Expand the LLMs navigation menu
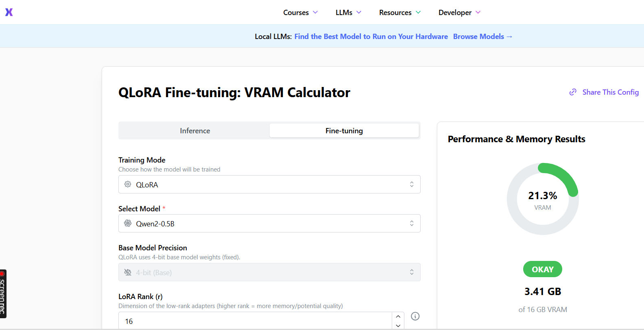Image resolution: width=644 pixels, height=330 pixels. [x=348, y=13]
